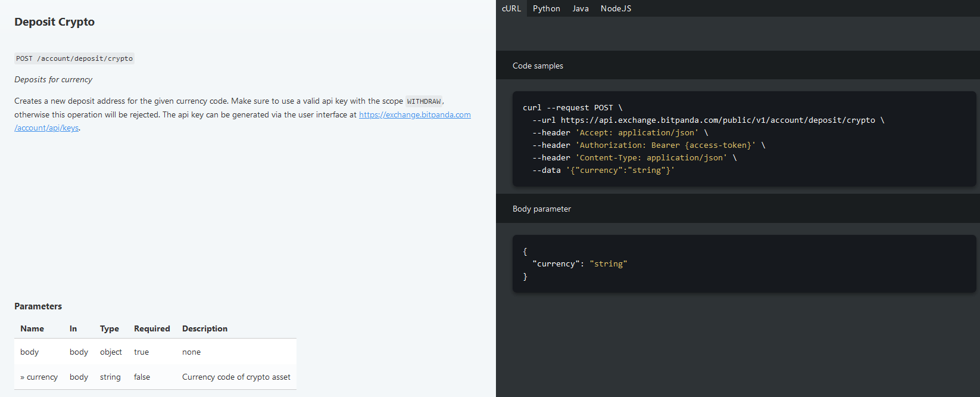Click the --url api.exchange.bitpanda.com line in the sample
The image size is (980, 397).
coord(709,120)
